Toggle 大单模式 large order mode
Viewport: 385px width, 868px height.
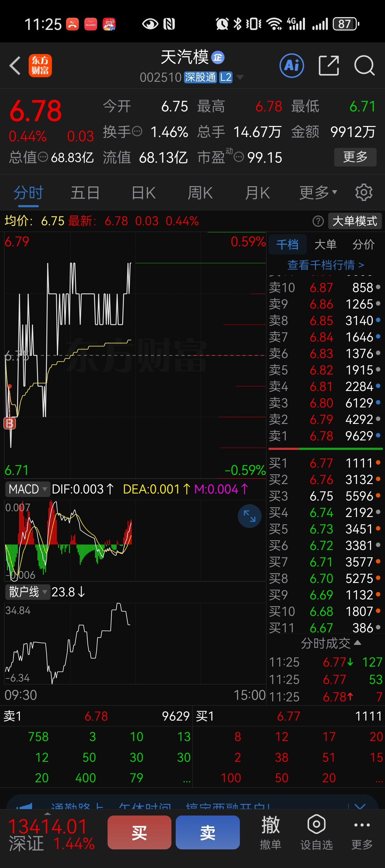355,221
